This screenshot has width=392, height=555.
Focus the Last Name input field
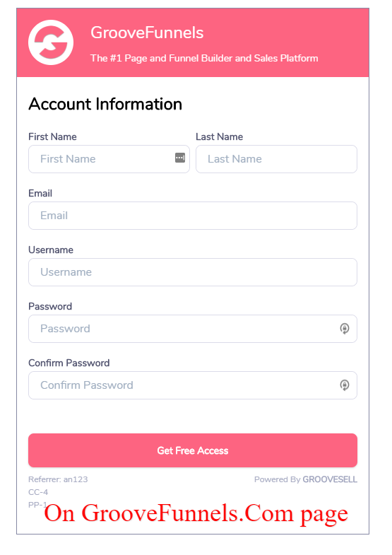276,159
